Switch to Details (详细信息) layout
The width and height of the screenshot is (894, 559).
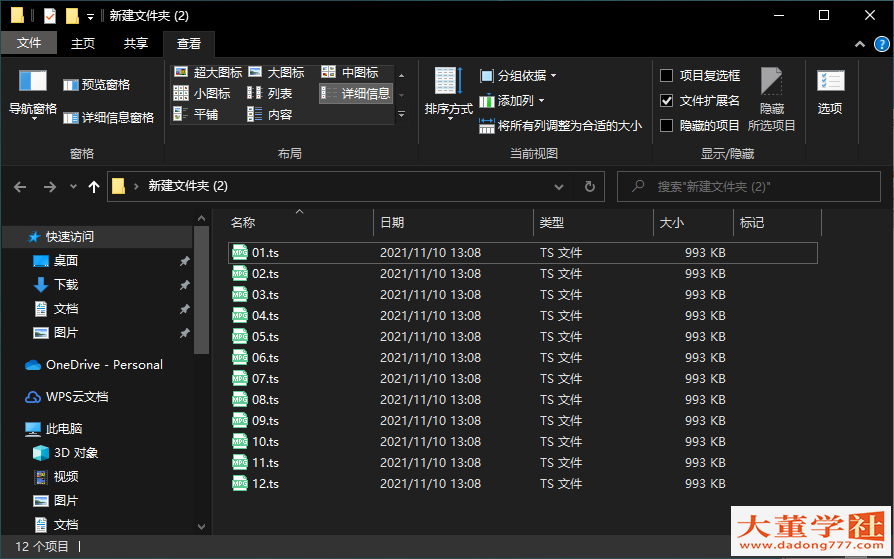(x=356, y=93)
